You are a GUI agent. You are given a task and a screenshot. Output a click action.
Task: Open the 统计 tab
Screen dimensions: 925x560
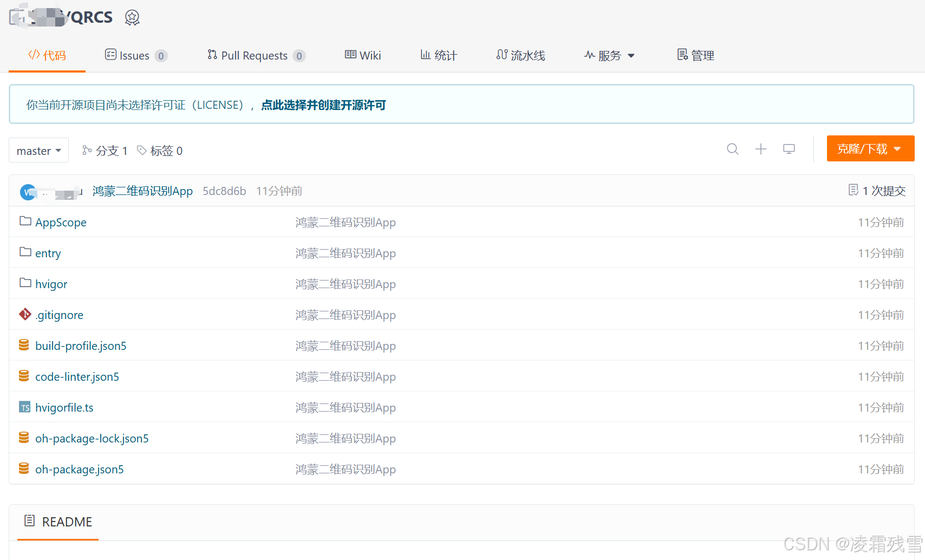click(439, 55)
